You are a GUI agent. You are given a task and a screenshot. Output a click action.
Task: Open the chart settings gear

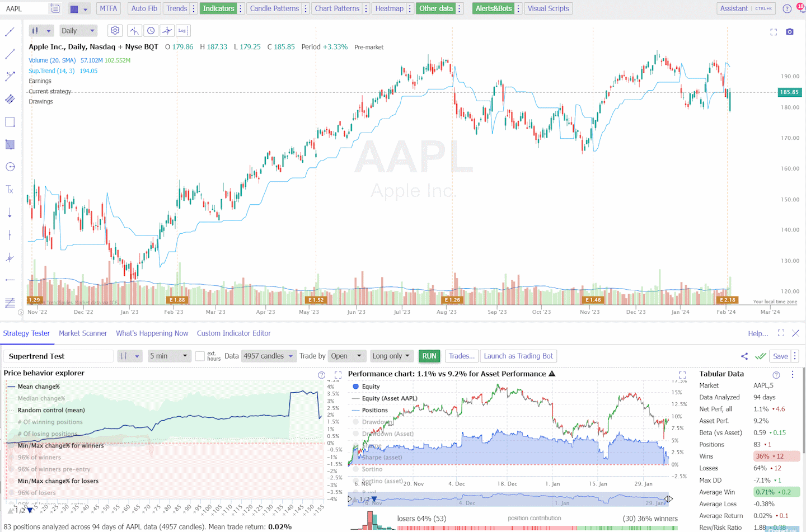[115, 30]
